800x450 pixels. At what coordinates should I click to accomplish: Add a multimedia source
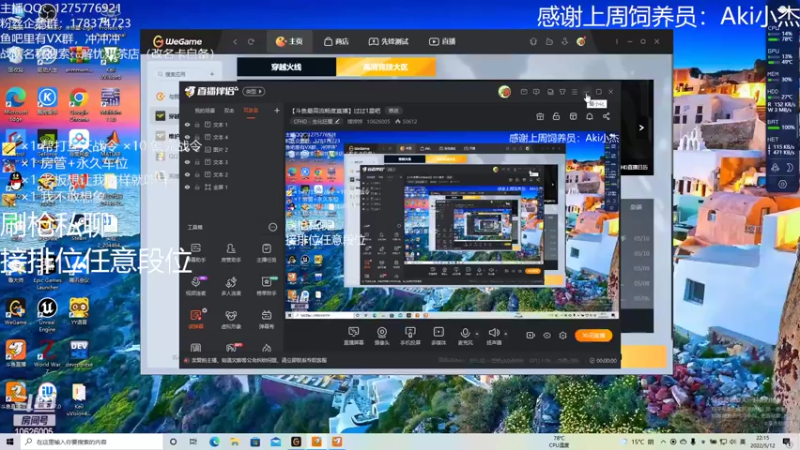point(438,336)
